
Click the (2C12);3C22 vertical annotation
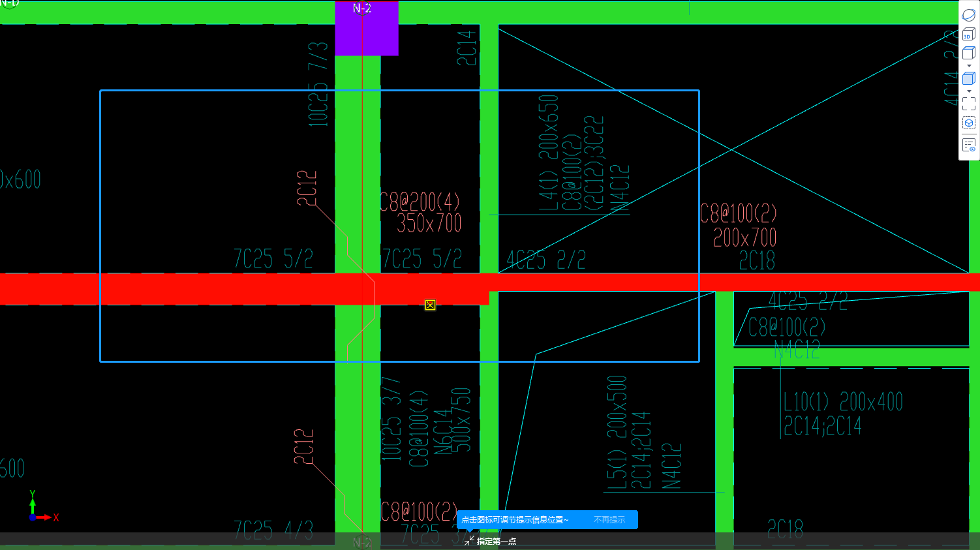(594, 163)
